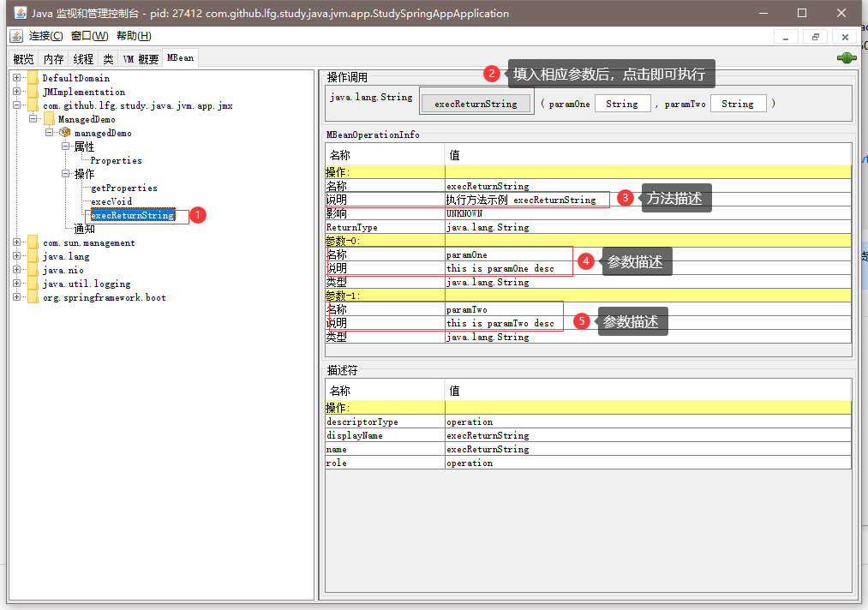The height and width of the screenshot is (610, 868).
Task: Click the descriptorType row name cell
Action: point(386,422)
